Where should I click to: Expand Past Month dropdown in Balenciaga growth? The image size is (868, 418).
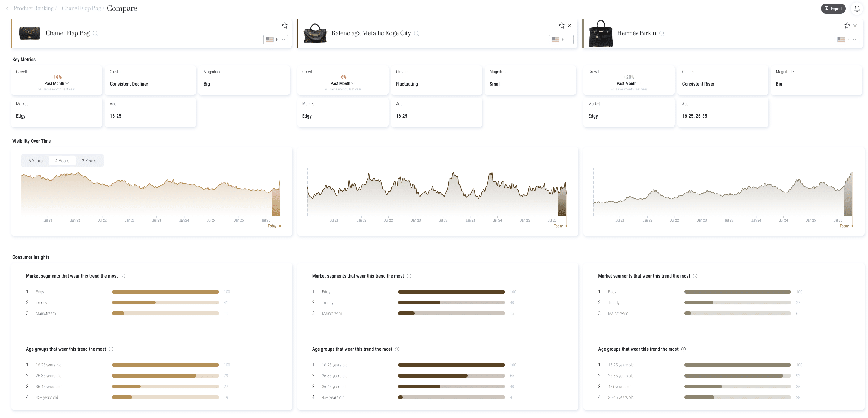pos(343,83)
